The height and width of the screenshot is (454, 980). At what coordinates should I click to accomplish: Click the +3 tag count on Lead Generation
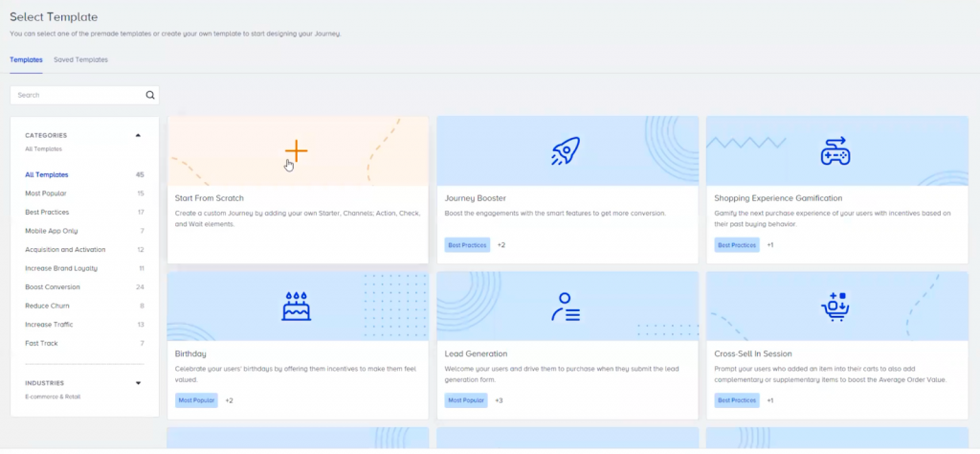499,400
